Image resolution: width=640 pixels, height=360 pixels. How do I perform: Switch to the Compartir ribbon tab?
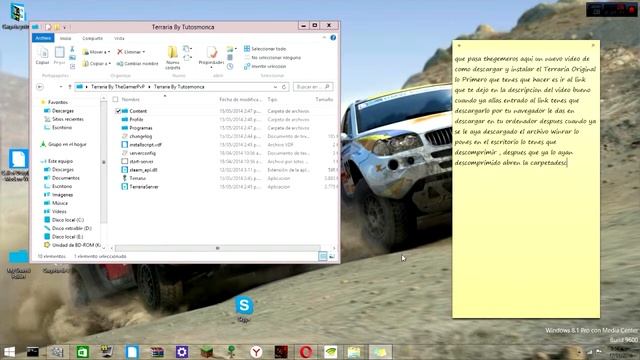92,38
